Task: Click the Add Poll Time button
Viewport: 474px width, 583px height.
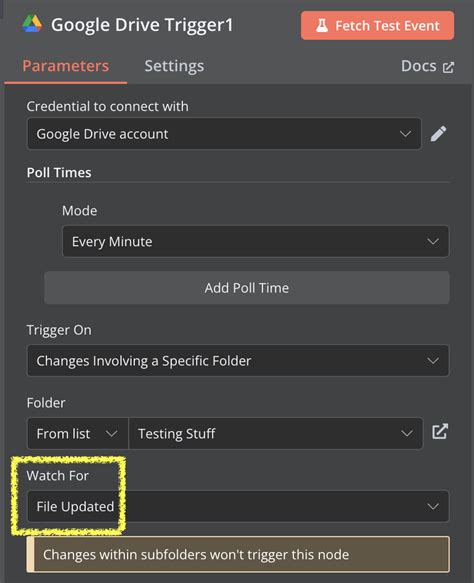Action: click(247, 288)
